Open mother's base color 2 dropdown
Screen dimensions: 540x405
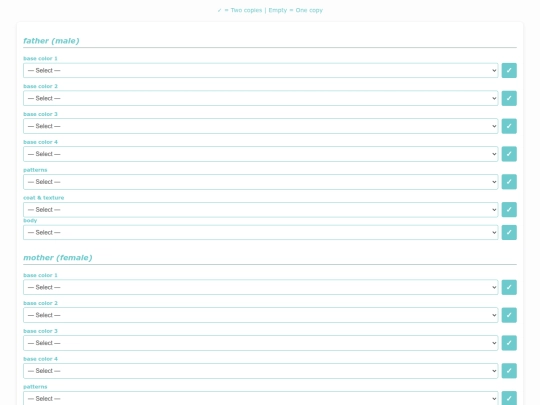[x=261, y=315]
